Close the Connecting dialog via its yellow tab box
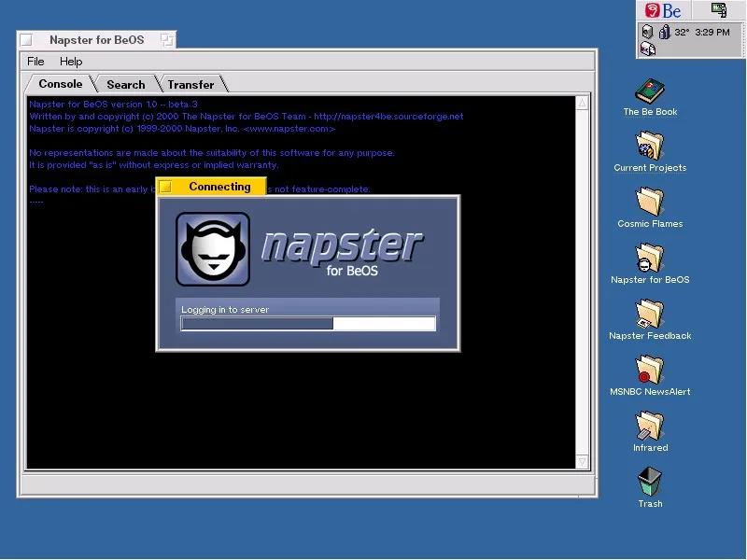This screenshot has height=560, width=747. 165,187
